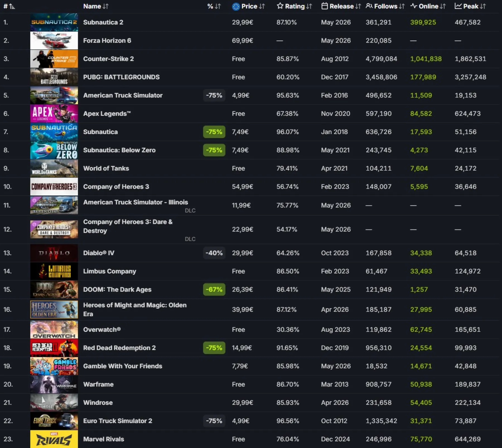The width and height of the screenshot is (502, 448).
Task: Open the Marvel Rivals title link
Action: [x=103, y=439]
